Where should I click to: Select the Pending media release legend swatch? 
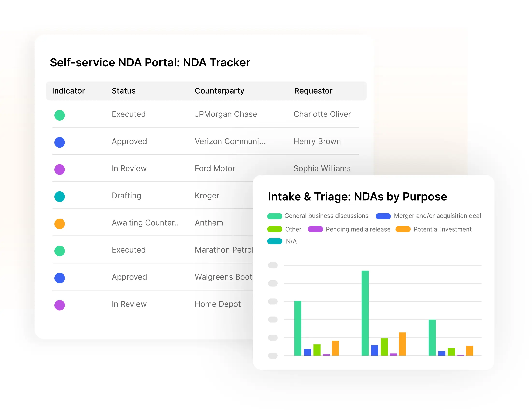[315, 229]
